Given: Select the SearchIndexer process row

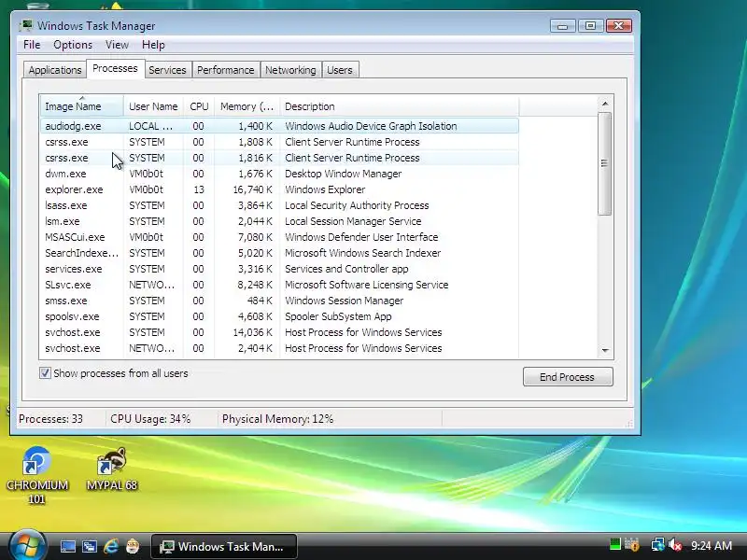Looking at the screenshot, I should (x=279, y=253).
